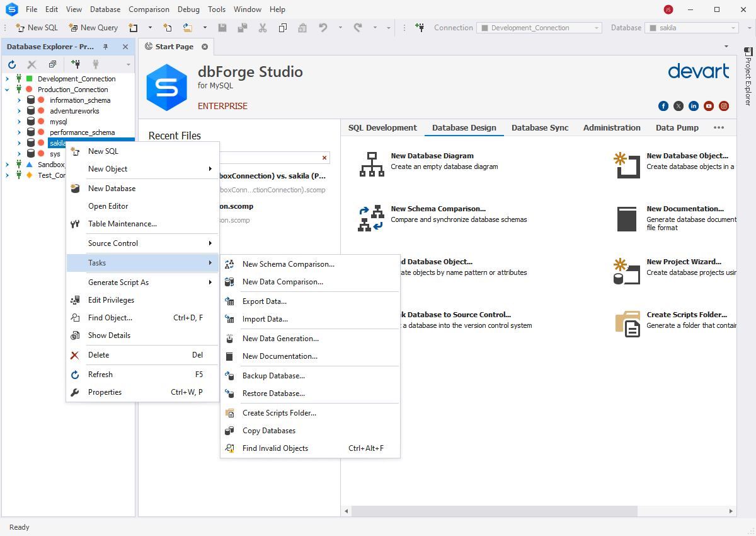The image size is (756, 536).
Task: Close the Start Page tab
Action: pyautogui.click(x=204, y=46)
